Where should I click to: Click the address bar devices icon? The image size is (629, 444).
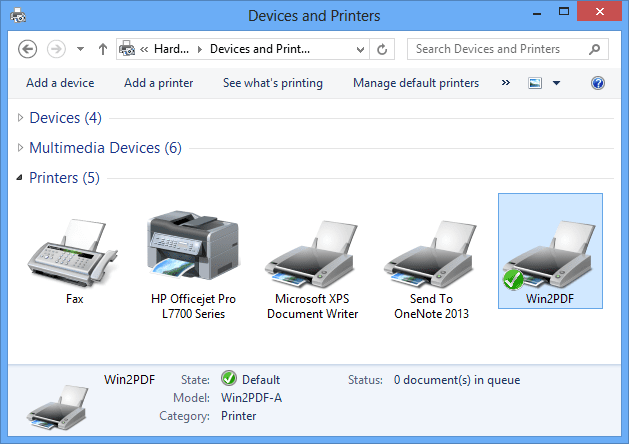point(127,49)
